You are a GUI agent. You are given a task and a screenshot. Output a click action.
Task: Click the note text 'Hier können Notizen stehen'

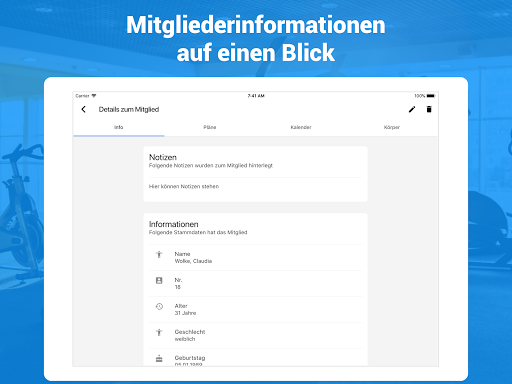pyautogui.click(x=184, y=187)
